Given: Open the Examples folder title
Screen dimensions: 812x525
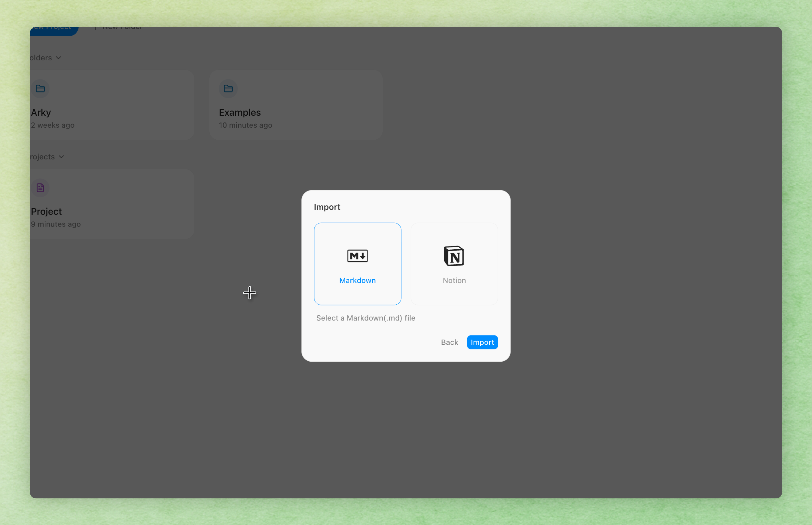Looking at the screenshot, I should 240,113.
